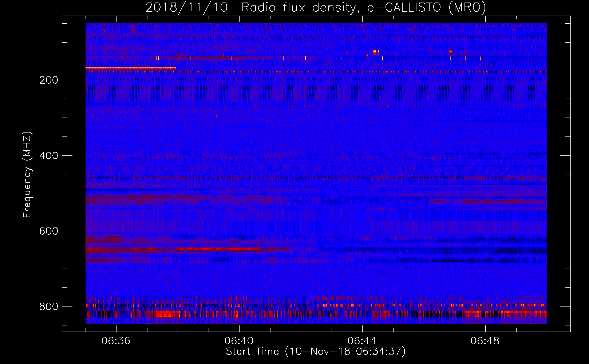The height and width of the screenshot is (364, 589).
Task: Click the bright orange horizontal emission line near 170 MHz
Action: [131, 68]
